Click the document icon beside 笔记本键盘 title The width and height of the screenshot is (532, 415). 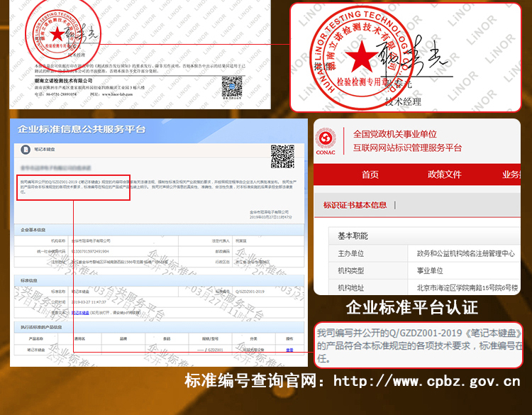tap(26, 149)
